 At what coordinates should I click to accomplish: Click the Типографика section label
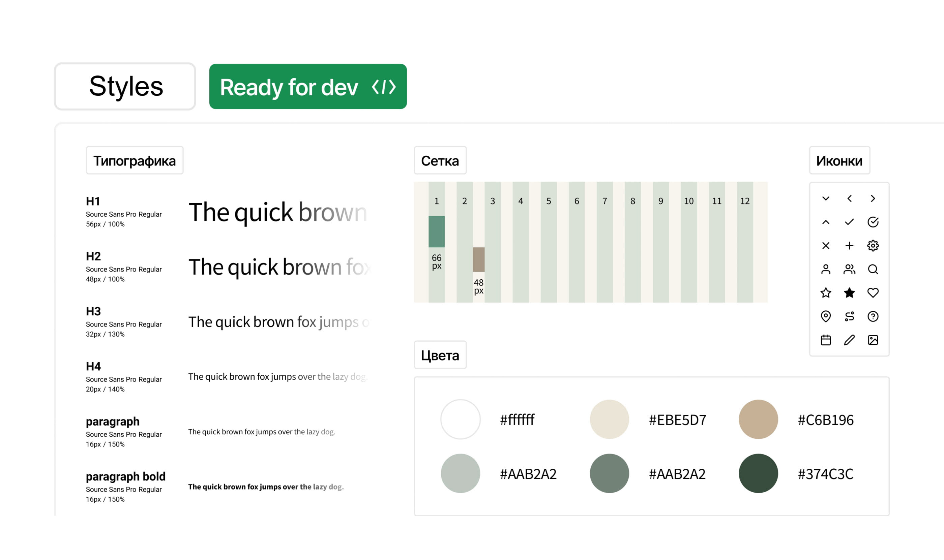(135, 160)
